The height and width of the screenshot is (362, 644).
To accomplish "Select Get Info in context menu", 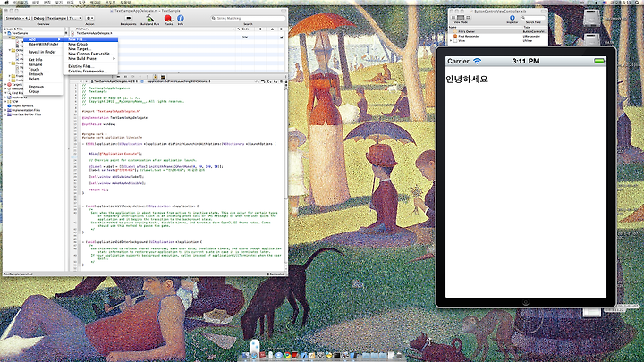I will 43,60.
